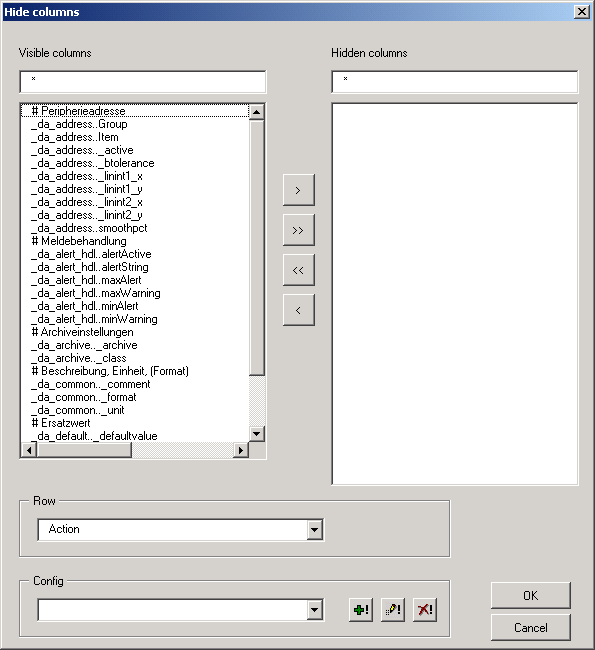Focus the Visible columns filter field
The image size is (595, 650).
pyautogui.click(x=143, y=82)
